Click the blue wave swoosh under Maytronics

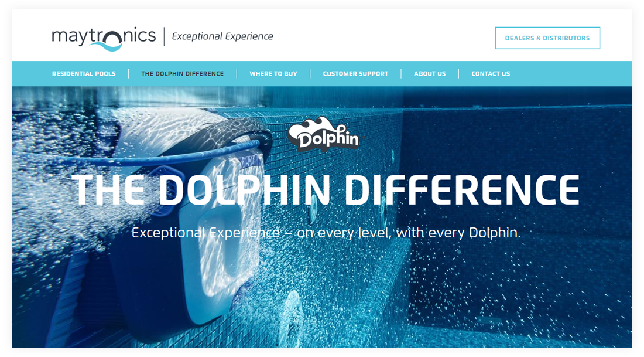point(106,46)
